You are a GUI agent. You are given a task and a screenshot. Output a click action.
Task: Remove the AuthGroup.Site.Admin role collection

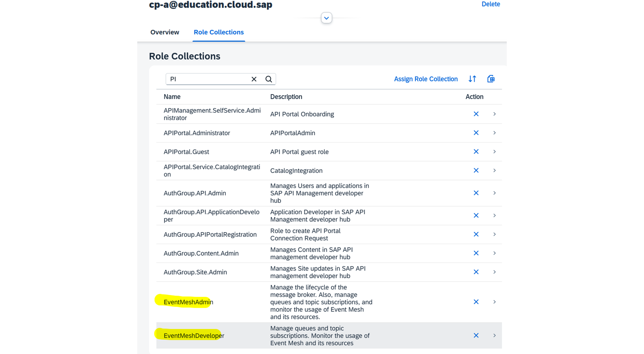point(476,272)
